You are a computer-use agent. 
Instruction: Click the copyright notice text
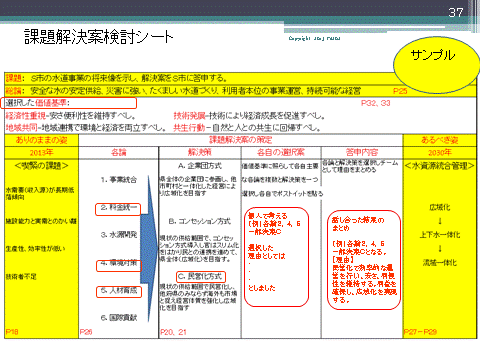pos(314,38)
